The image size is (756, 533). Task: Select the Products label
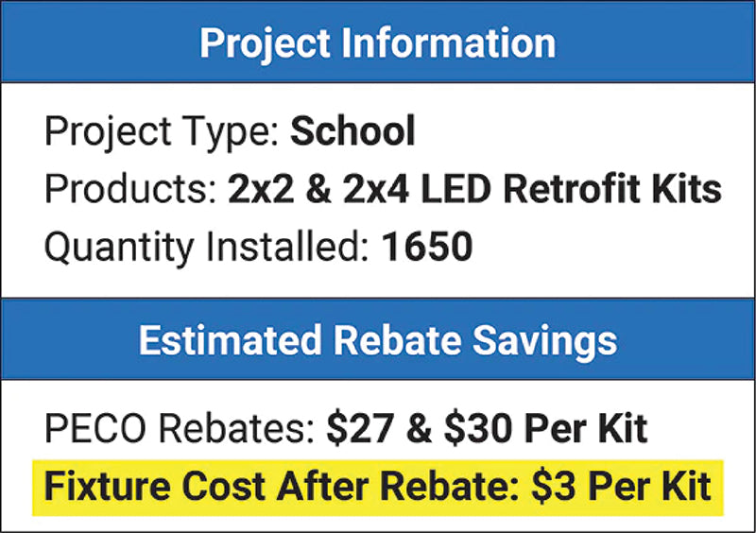130,189
